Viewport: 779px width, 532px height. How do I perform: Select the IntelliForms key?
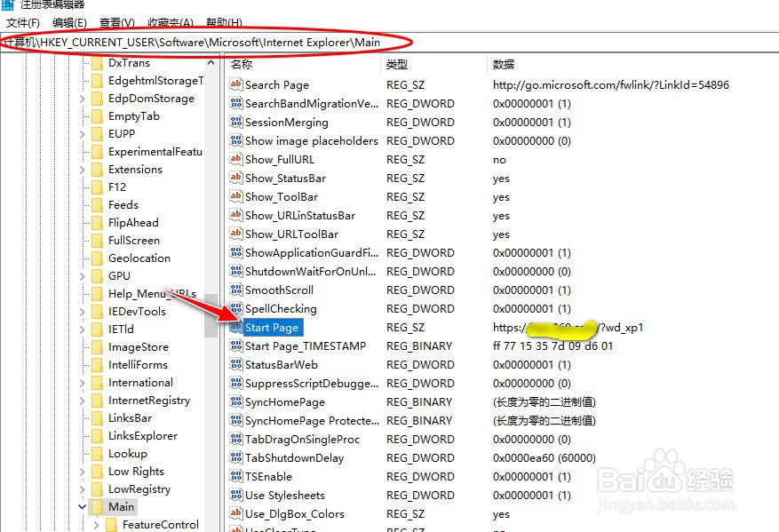138,365
